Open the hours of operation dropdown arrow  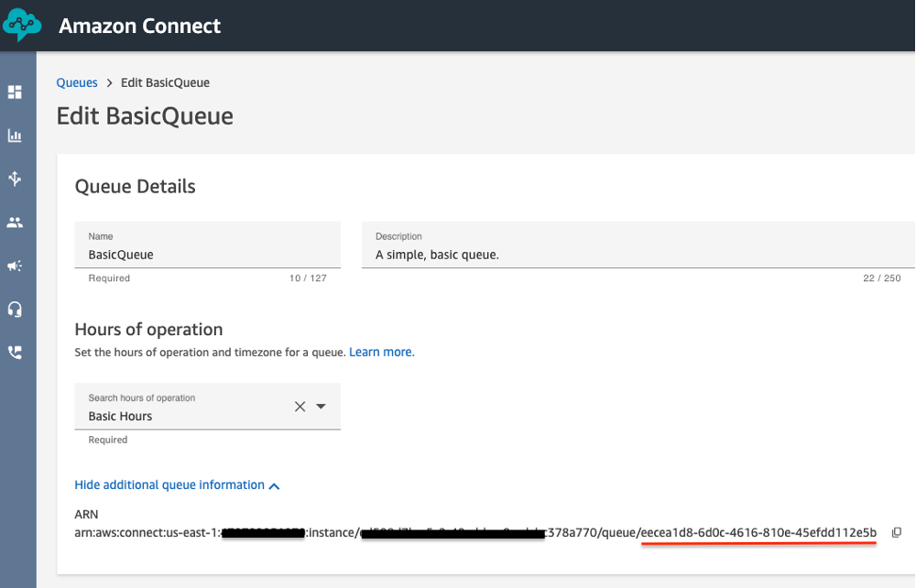coord(320,406)
